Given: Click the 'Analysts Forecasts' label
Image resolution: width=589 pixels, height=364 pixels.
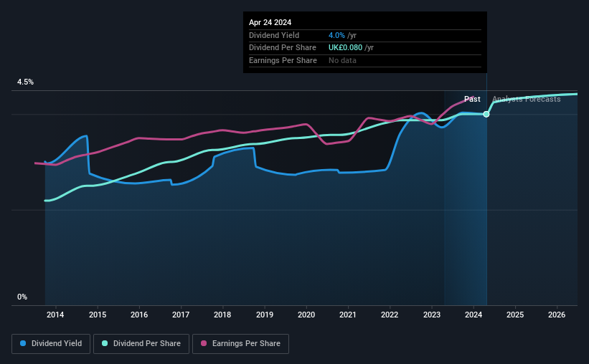Looking at the screenshot, I should [527, 99].
